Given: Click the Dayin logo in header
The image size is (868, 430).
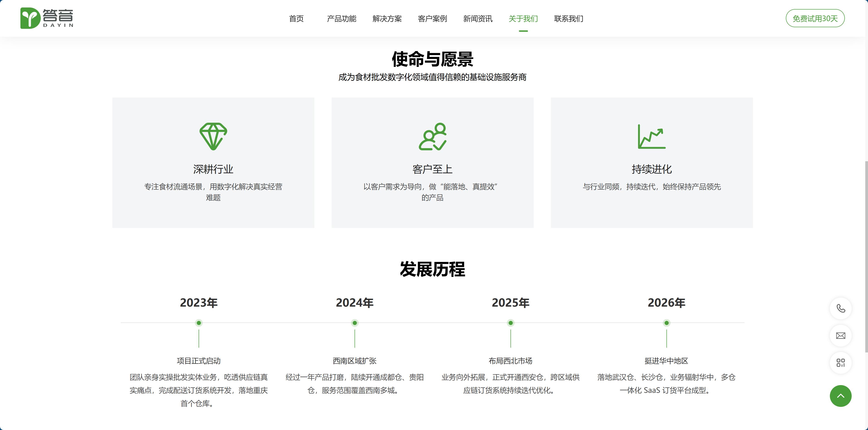Looking at the screenshot, I should (47, 18).
